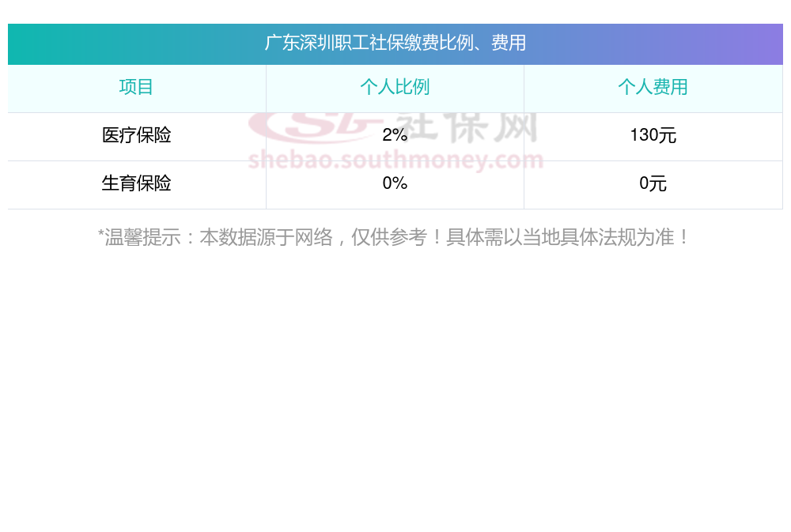Click the 130元 fee cell
This screenshot has width=791, height=532.
click(x=653, y=135)
